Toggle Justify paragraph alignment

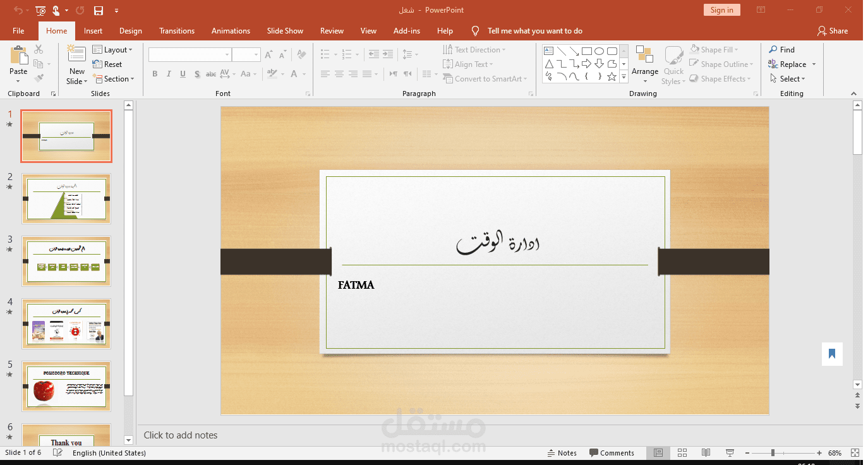click(x=367, y=74)
